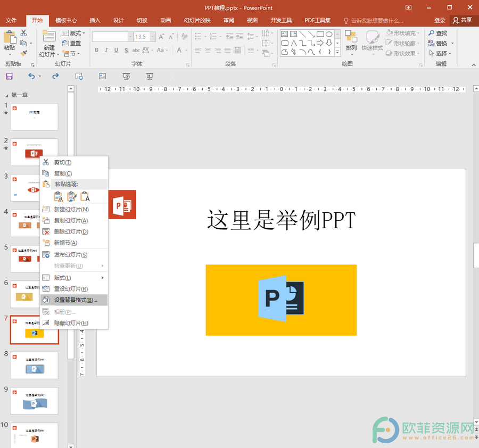Choose 复制(C) in context menu
The image size is (479, 448).
click(x=74, y=173)
